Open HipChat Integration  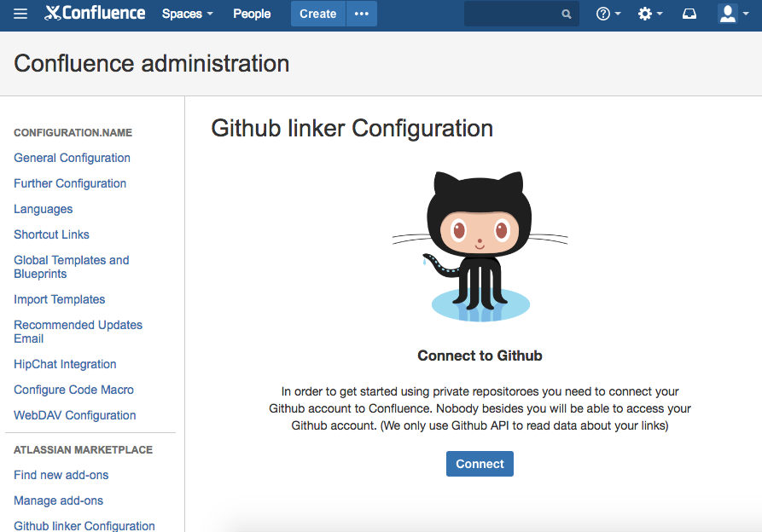tap(65, 364)
